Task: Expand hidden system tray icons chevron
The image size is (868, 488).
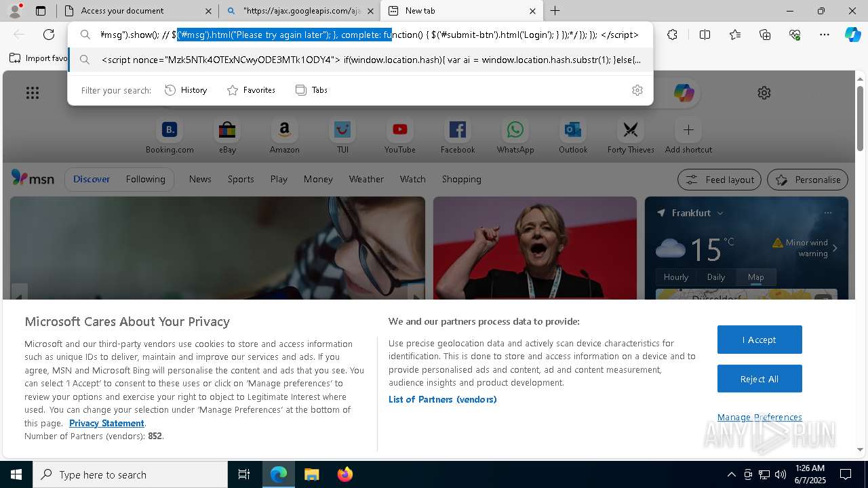Action: coord(731,474)
